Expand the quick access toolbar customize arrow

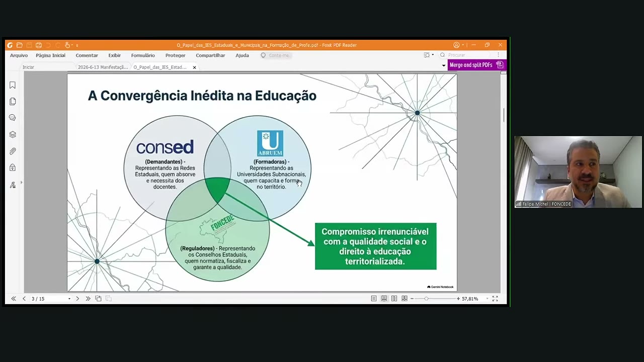pyautogui.click(x=77, y=45)
